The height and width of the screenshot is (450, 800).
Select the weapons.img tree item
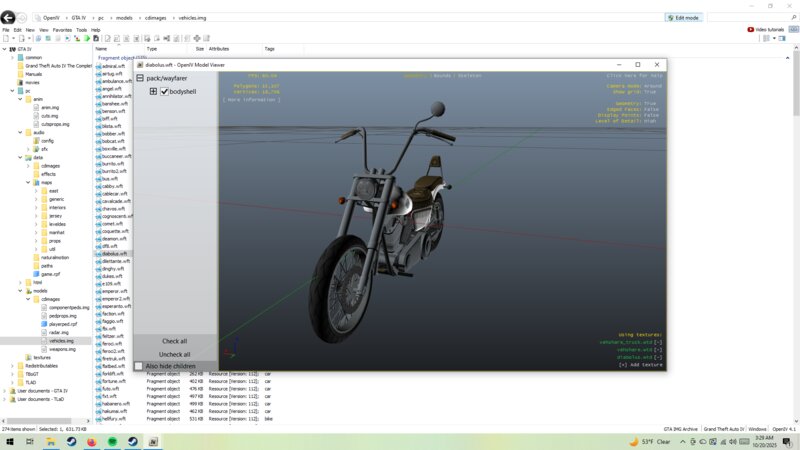pyautogui.click(x=62, y=349)
